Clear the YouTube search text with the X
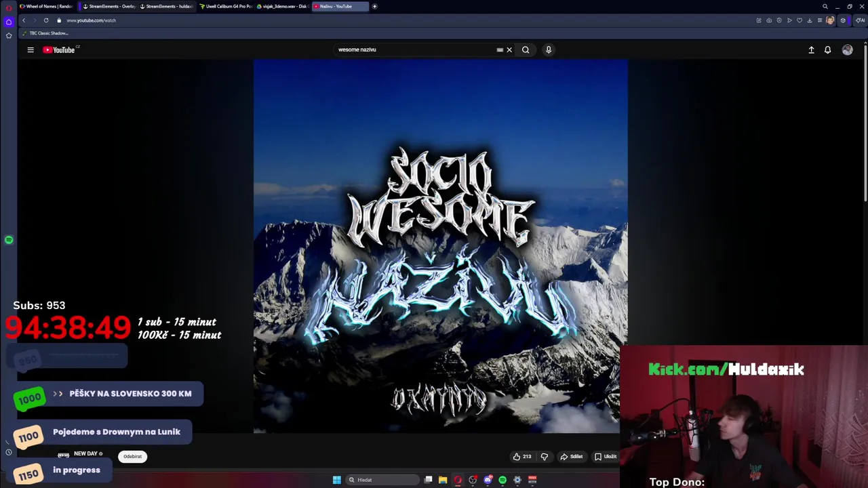The image size is (868, 488). point(509,49)
